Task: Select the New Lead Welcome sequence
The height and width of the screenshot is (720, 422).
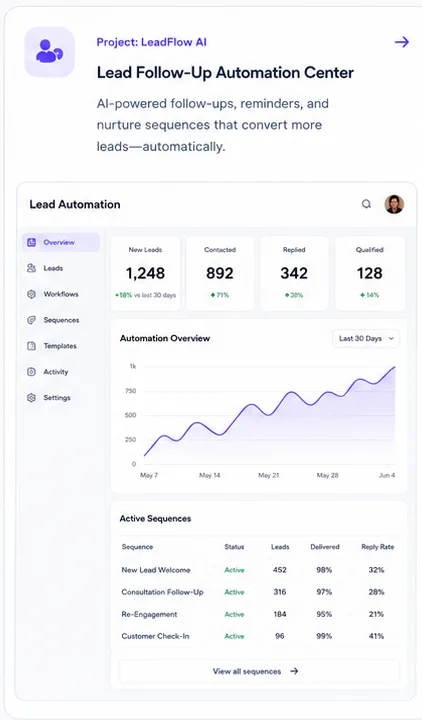Action: (x=156, y=570)
